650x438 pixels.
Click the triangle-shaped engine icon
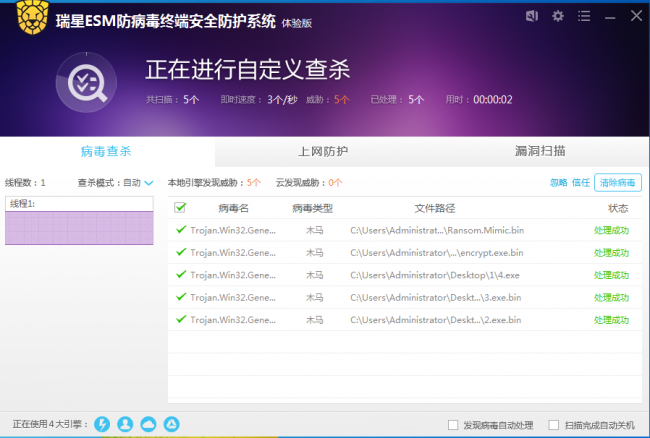pyautogui.click(x=172, y=424)
